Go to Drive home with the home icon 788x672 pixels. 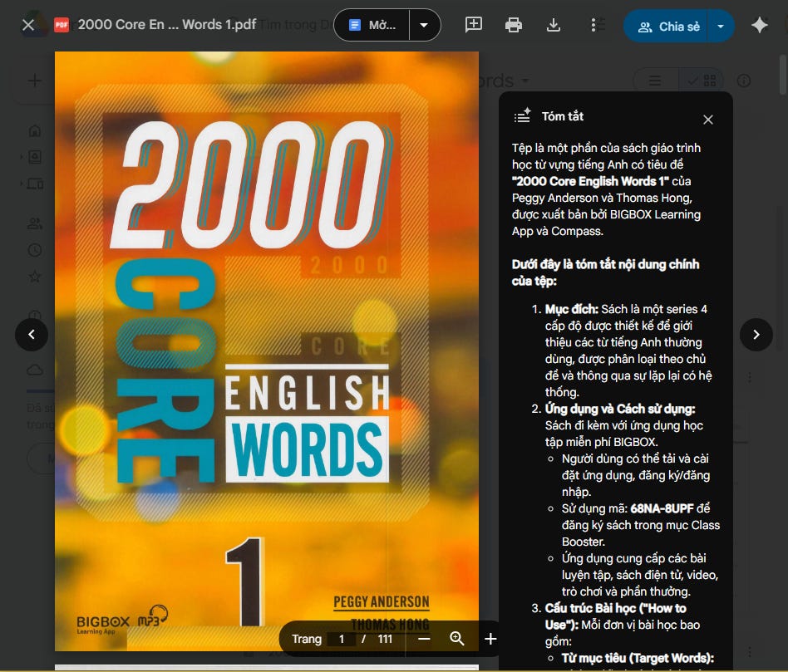[x=35, y=130]
